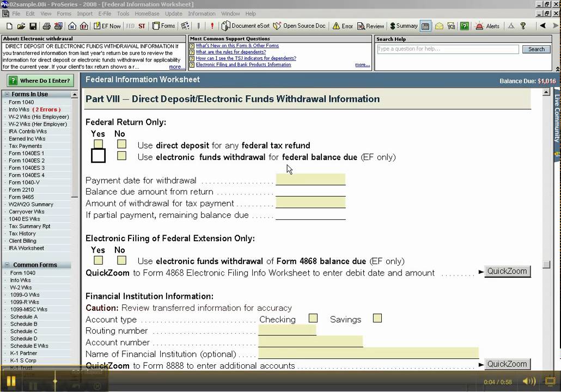The width and height of the screenshot is (561, 392).
Task: Open the File menu
Action: pyautogui.click(x=16, y=14)
